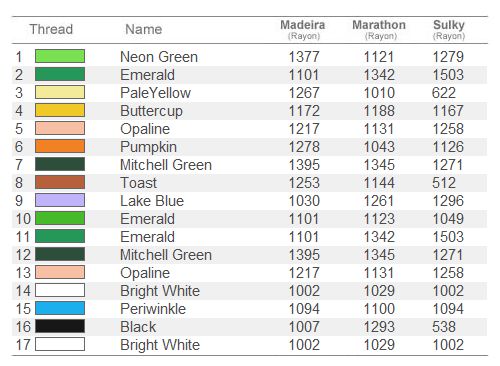Click the thread 14 Bright White swatch
500x366 pixels.
[x=60, y=290]
